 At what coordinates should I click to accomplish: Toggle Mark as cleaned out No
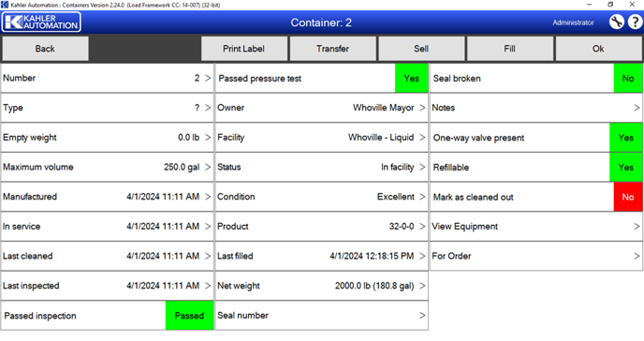click(x=628, y=197)
